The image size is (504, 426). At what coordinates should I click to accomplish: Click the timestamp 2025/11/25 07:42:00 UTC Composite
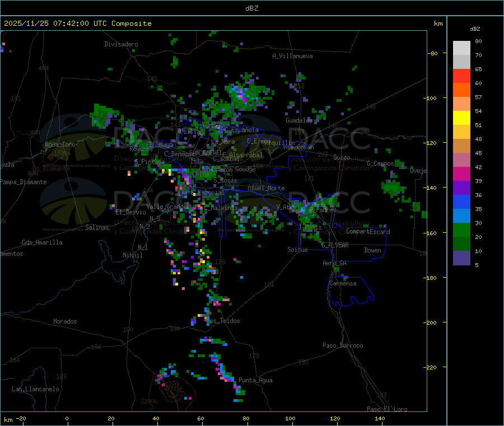coord(77,24)
